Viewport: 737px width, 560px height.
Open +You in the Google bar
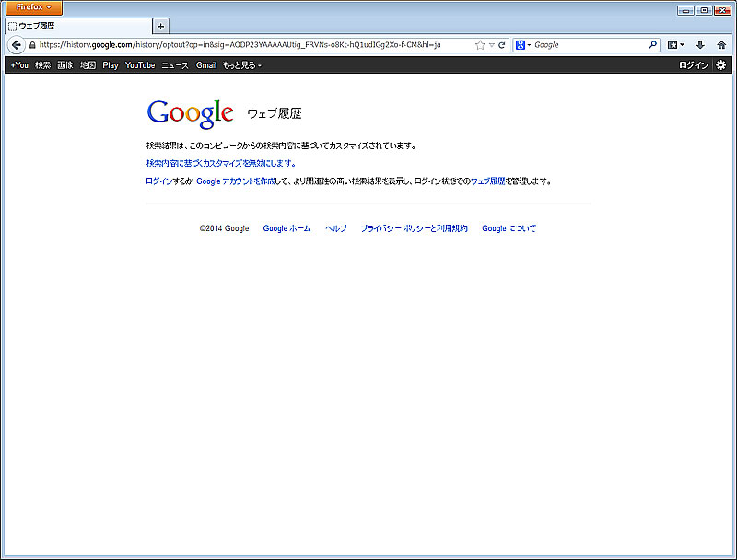tap(19, 65)
